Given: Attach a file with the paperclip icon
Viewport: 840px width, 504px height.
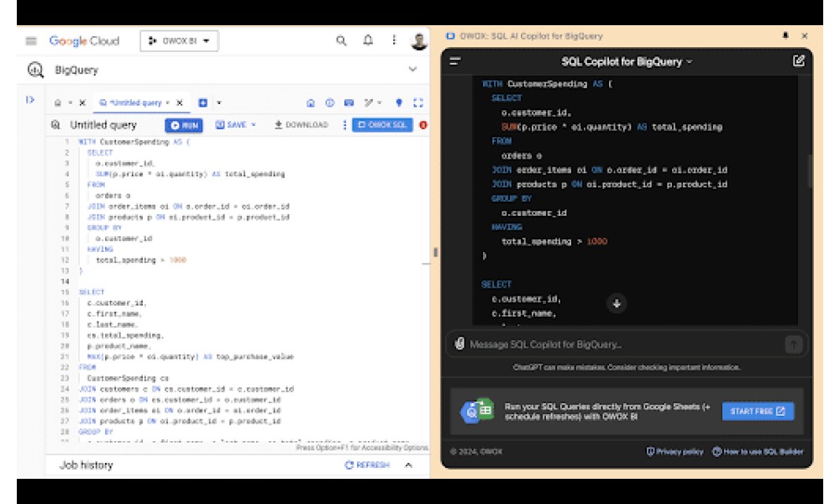Looking at the screenshot, I should (459, 344).
